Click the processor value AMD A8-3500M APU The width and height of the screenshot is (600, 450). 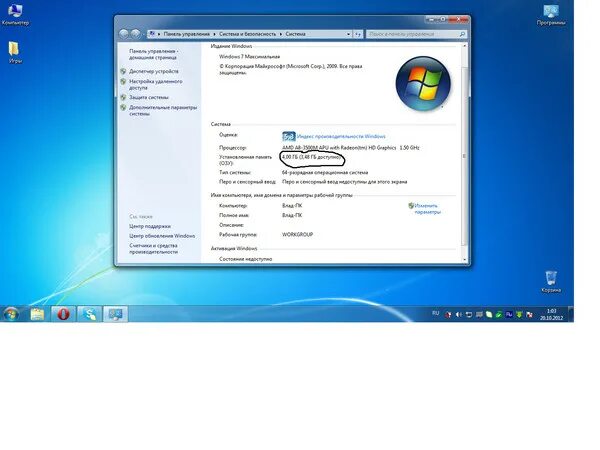point(351,148)
